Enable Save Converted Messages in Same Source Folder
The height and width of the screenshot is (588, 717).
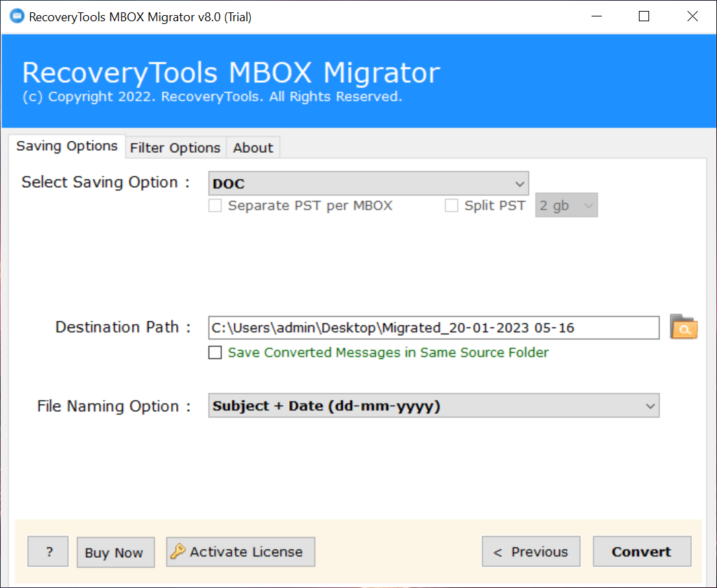(215, 353)
